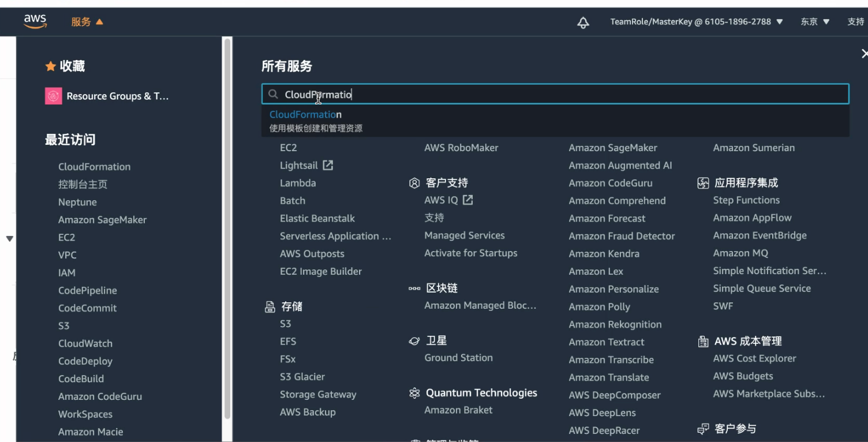Open Amazon Sumerian service

(x=754, y=148)
